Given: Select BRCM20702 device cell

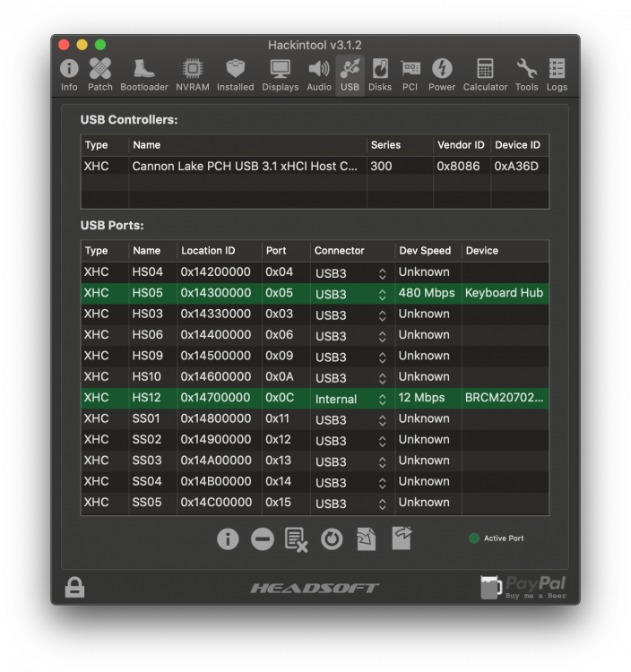Looking at the screenshot, I should click(504, 398).
